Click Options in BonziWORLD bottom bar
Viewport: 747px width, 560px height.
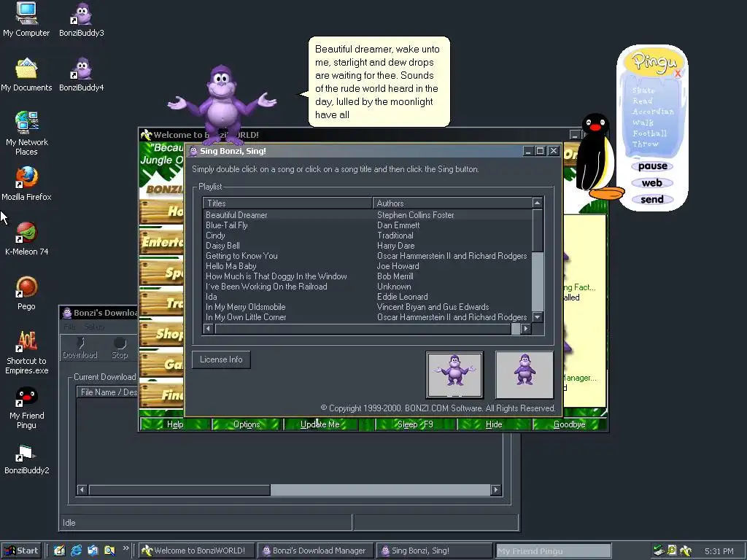point(247,424)
